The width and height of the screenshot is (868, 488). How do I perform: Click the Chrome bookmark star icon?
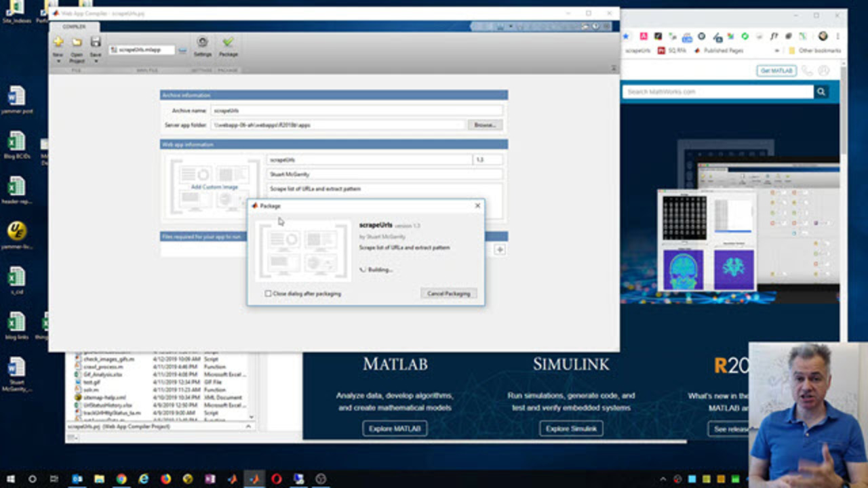click(x=626, y=36)
